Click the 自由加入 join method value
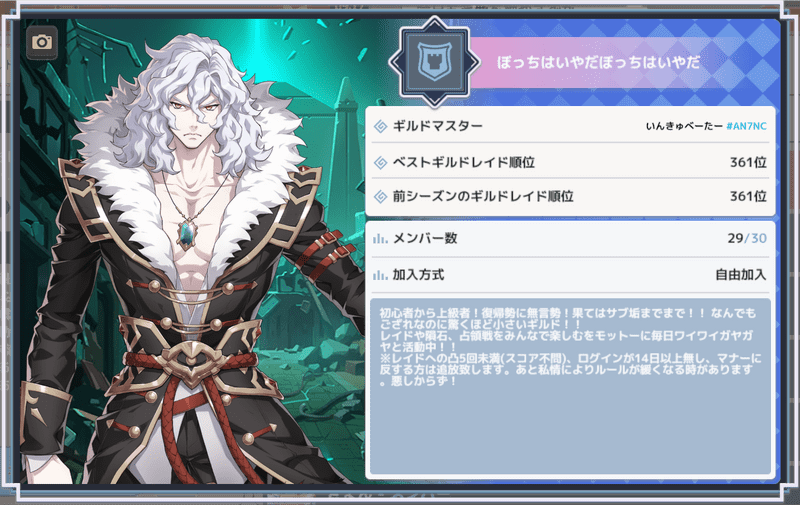The width and height of the screenshot is (800, 505). (741, 275)
